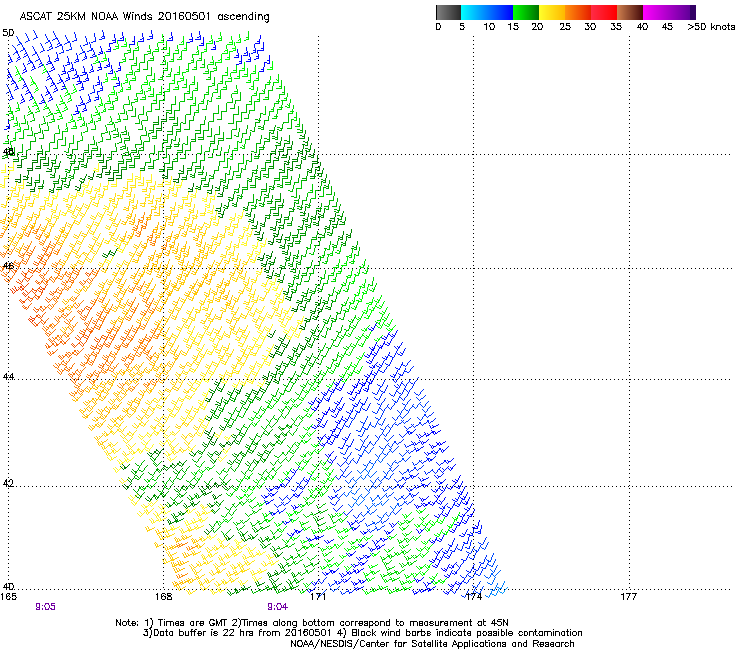Click the '>50 knots' legend label
This screenshot has height=650, width=740.
(711, 27)
